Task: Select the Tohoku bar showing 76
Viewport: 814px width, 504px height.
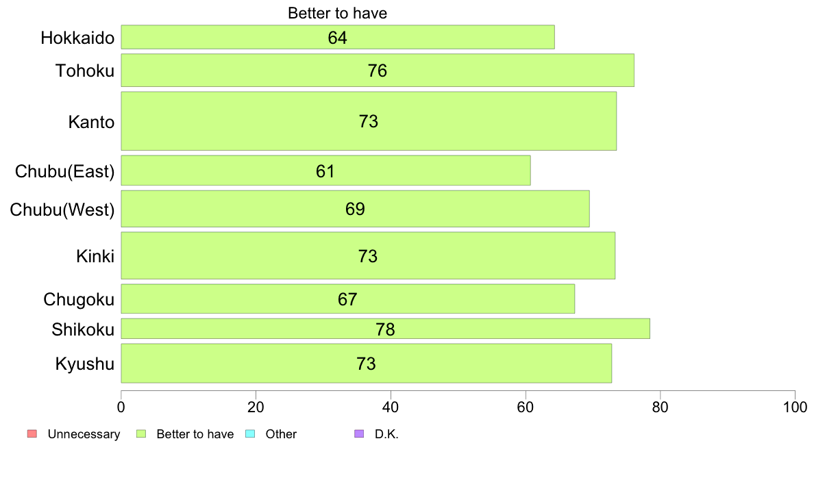Action: tap(378, 70)
